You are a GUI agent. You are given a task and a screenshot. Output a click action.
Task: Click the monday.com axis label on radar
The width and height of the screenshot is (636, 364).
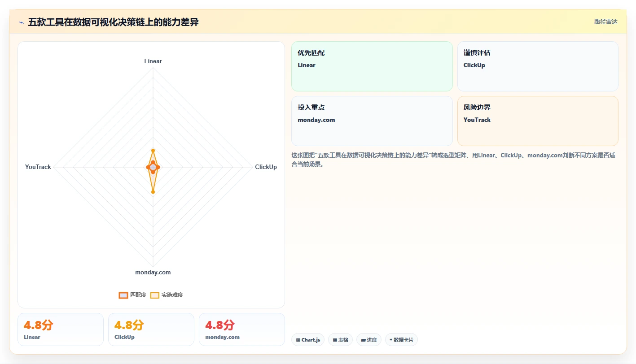pos(153,272)
